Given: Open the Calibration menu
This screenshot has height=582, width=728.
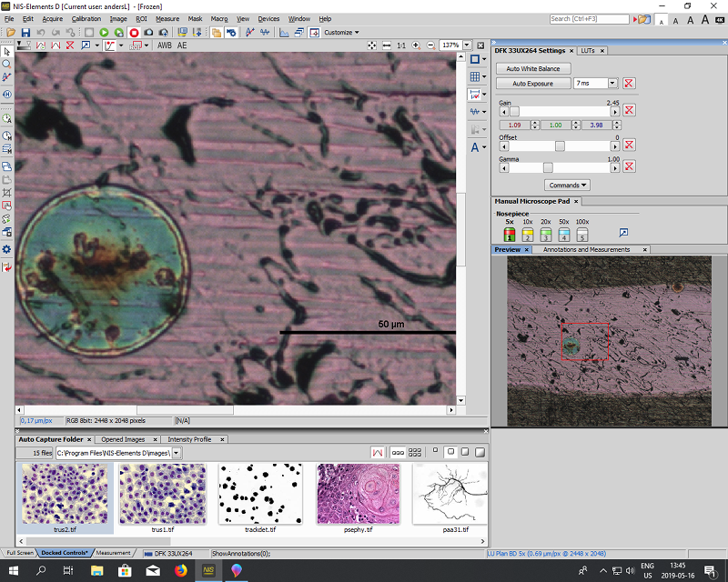Looking at the screenshot, I should (x=86, y=18).
